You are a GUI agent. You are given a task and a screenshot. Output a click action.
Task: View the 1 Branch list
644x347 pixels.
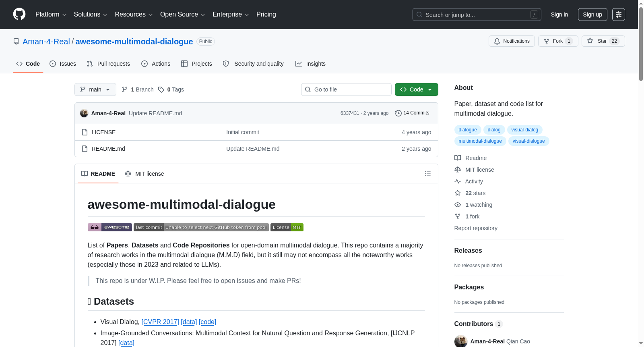(x=138, y=89)
